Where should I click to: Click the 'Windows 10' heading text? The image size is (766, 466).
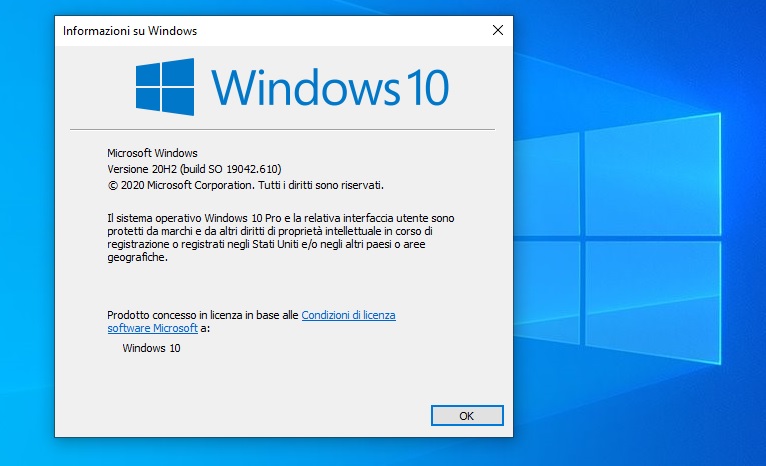[330, 87]
